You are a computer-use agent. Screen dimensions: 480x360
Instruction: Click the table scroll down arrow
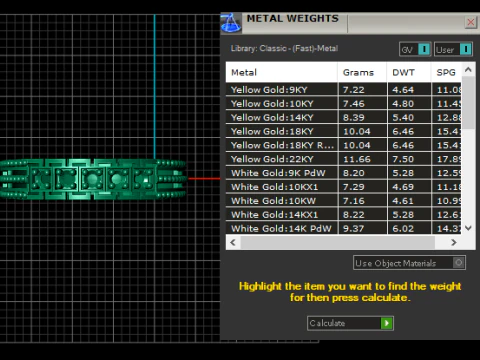468,228
